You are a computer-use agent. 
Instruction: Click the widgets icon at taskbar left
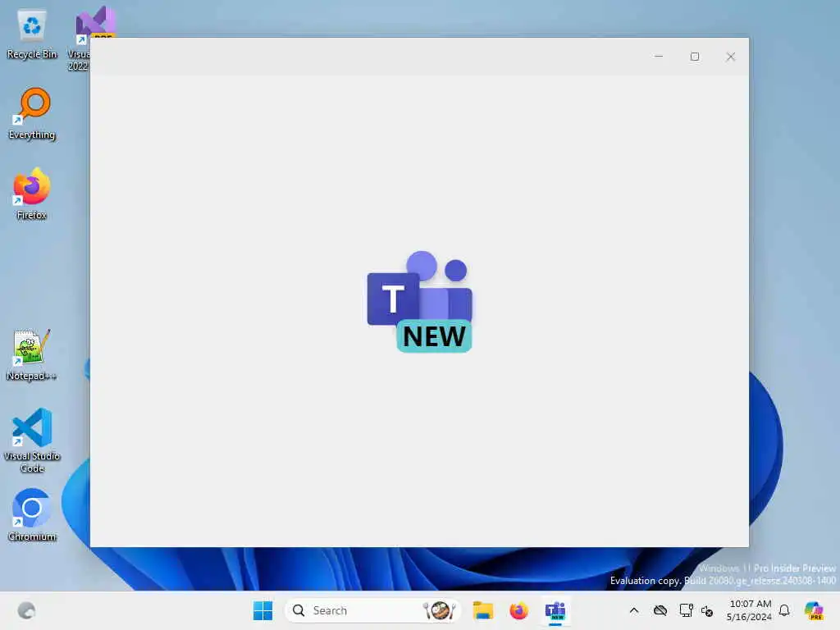(26, 610)
